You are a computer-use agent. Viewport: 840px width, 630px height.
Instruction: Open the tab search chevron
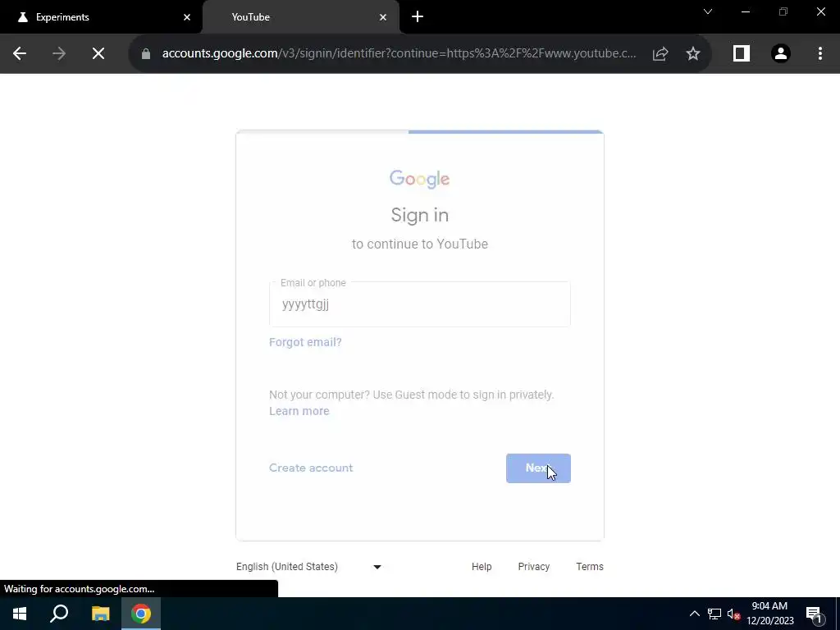(708, 11)
